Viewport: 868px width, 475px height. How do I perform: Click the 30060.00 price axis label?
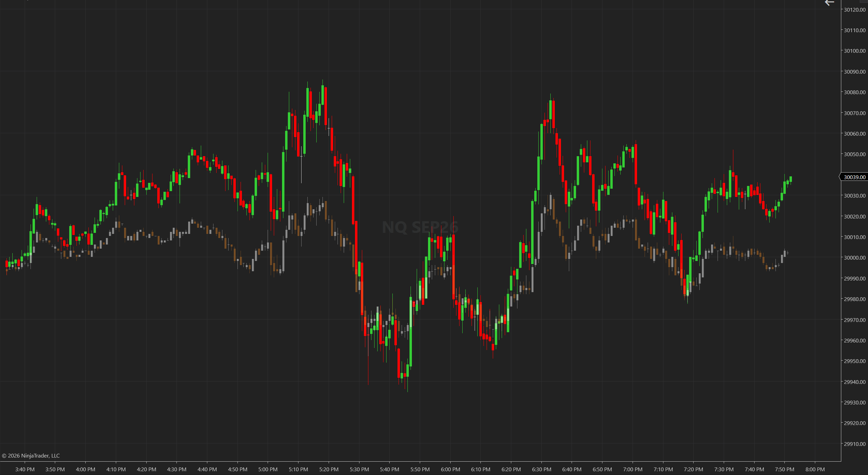tap(855, 134)
